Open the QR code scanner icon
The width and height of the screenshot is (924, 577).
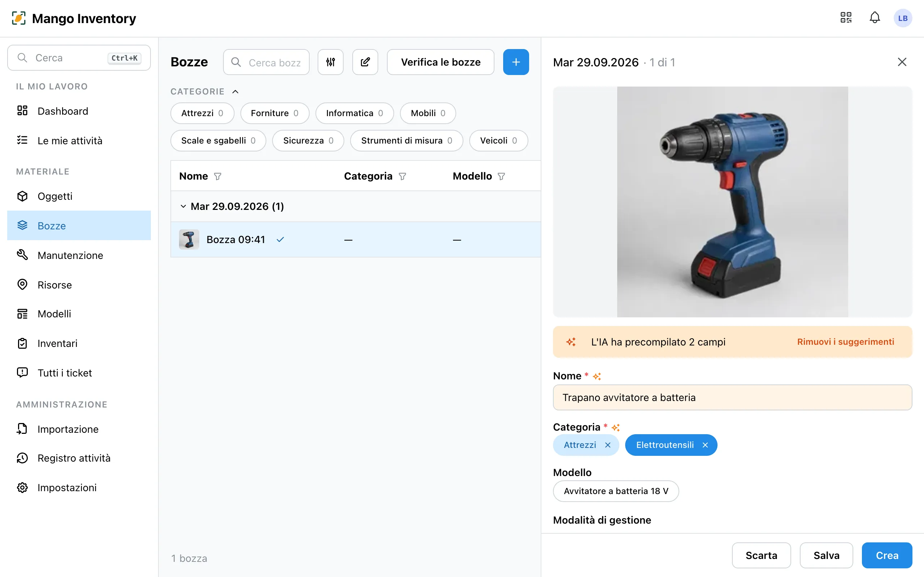[846, 18]
